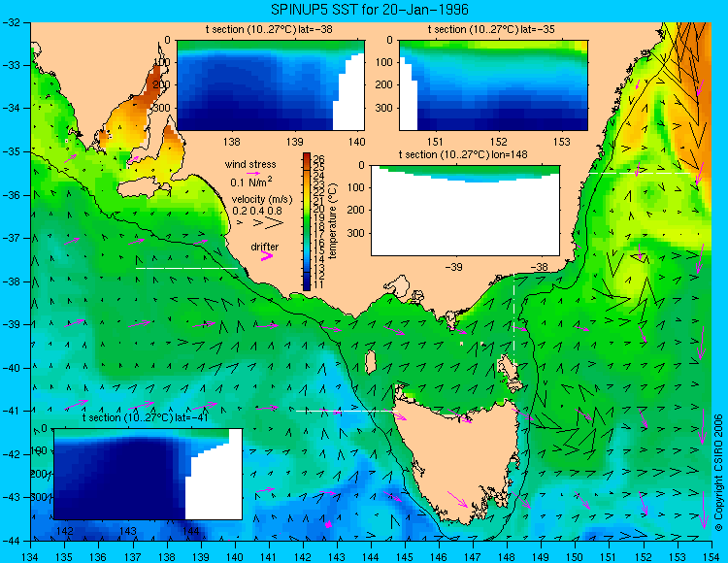Click the 141 tick label on the longitude axis
Image resolution: width=728 pixels, height=563 pixels.
tap(269, 556)
